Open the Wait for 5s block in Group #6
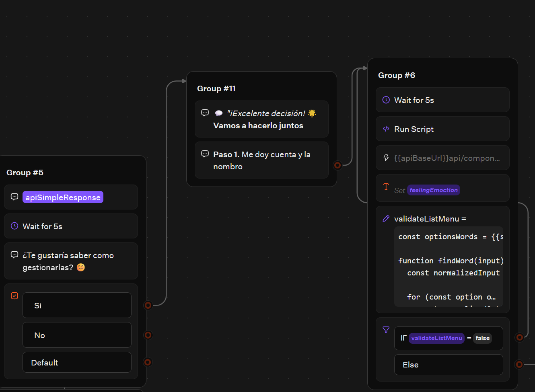535x392 pixels. (442, 100)
